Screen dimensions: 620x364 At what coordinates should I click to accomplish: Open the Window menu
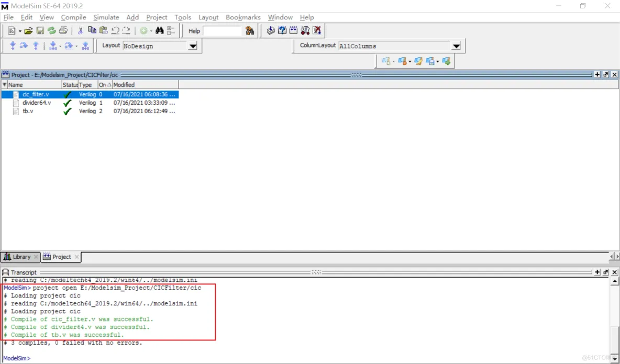coord(280,17)
